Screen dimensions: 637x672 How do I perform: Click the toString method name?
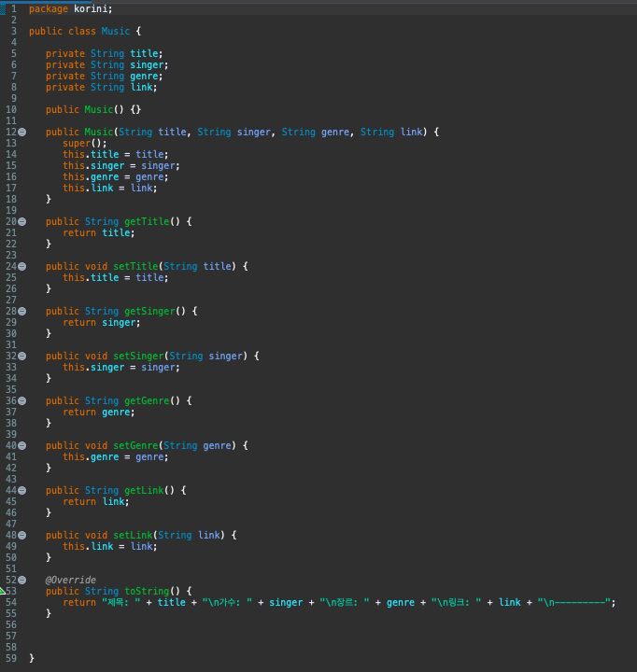[147, 591]
